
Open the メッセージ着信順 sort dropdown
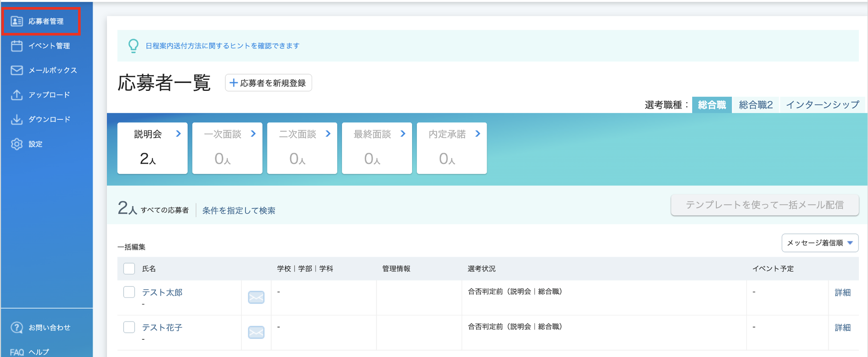coord(820,243)
